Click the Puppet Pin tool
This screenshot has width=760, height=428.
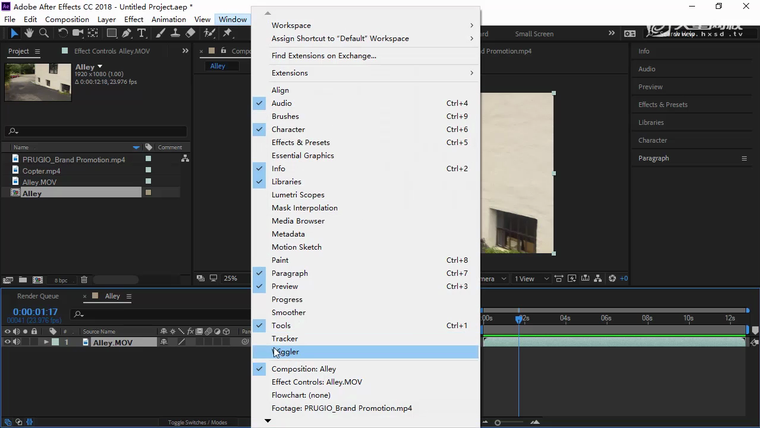[x=228, y=33]
